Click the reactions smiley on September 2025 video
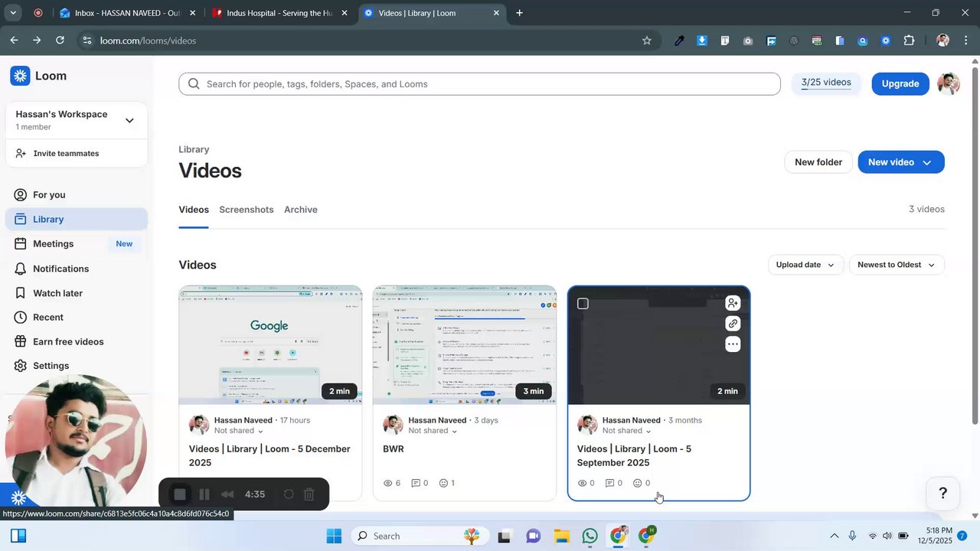Image resolution: width=980 pixels, height=551 pixels. tap(638, 484)
